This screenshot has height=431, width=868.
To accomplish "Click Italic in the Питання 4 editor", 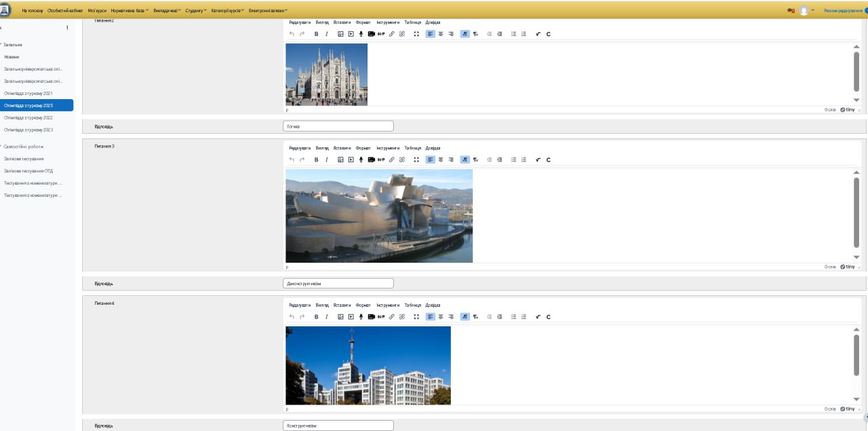I will coord(326,317).
